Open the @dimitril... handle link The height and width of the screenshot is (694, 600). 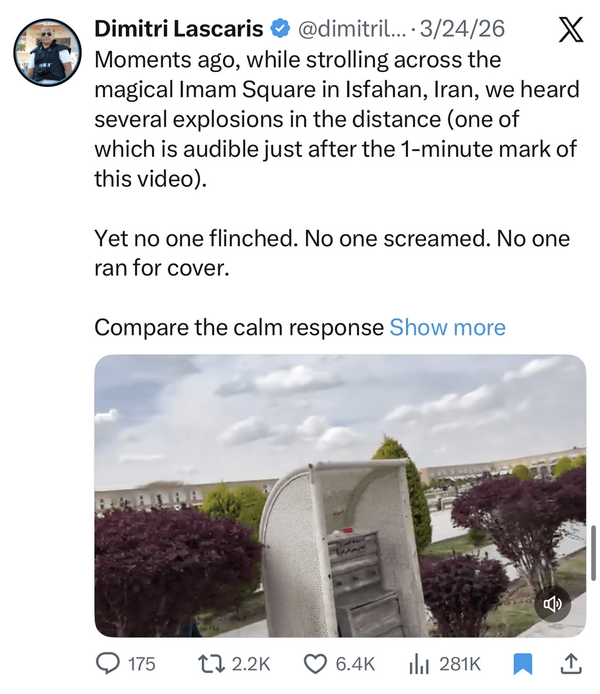[x=351, y=29]
